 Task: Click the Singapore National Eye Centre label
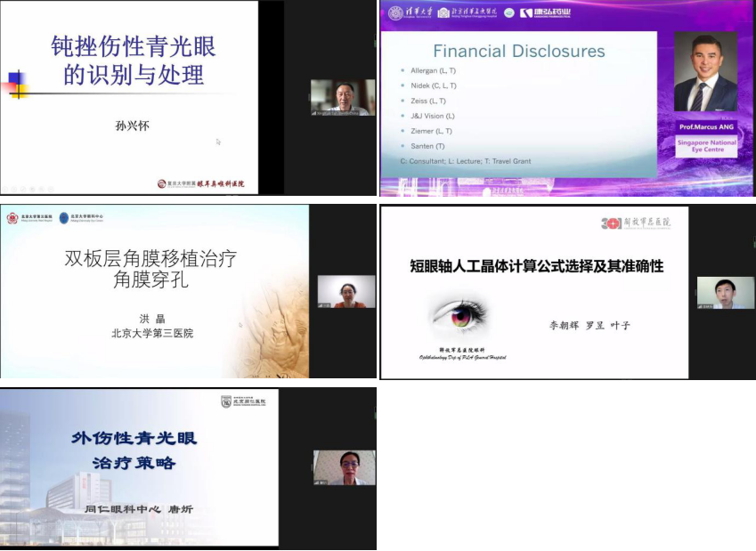click(705, 146)
